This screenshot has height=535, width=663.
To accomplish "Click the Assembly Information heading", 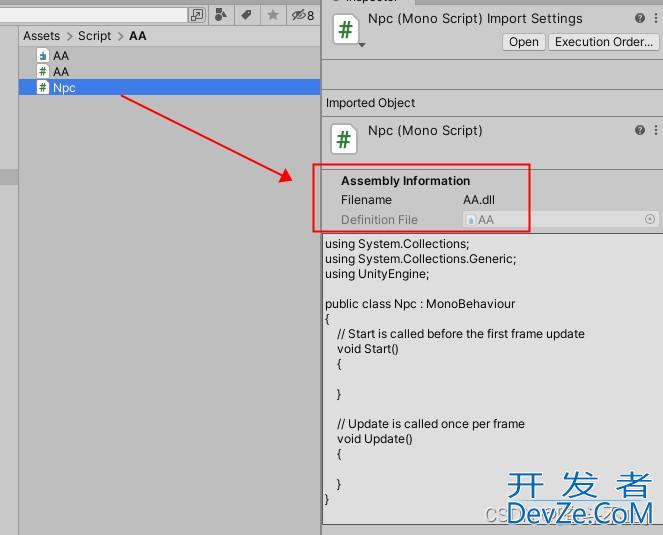I will click(x=405, y=181).
